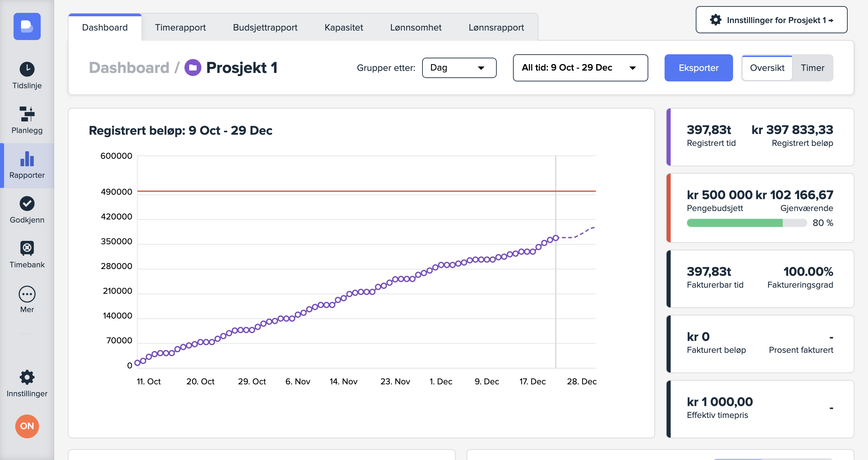Open the Godkjenn checkmark icon
Image resolution: width=868 pixels, height=460 pixels.
(27, 204)
